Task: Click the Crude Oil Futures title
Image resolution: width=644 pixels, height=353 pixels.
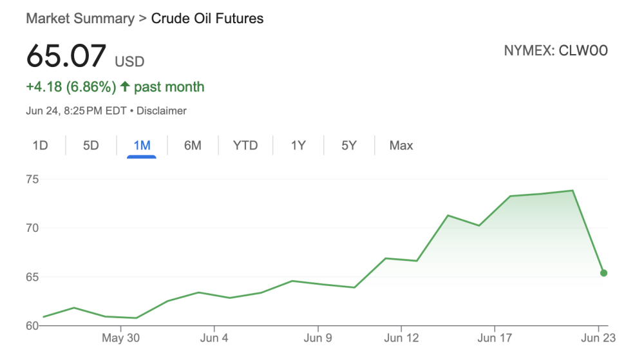Action: coord(207,19)
